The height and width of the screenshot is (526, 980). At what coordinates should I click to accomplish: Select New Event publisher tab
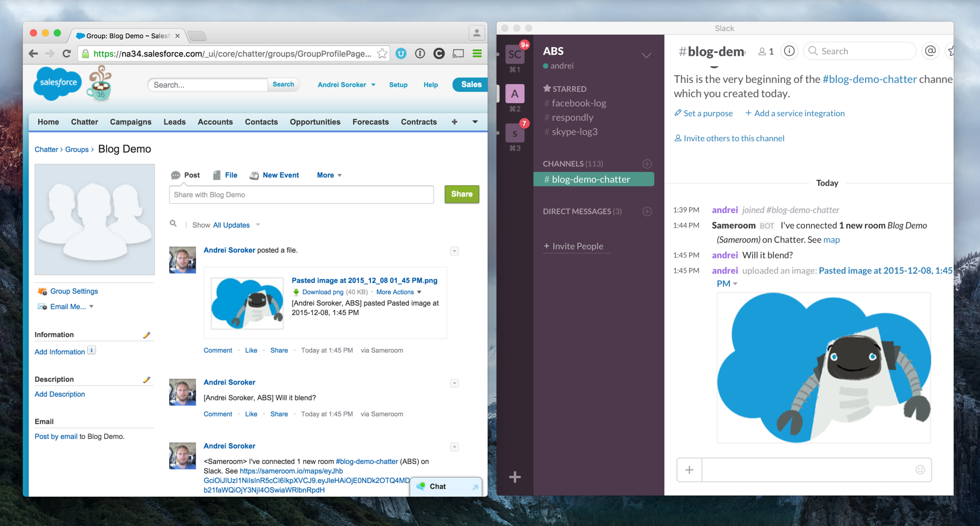click(x=274, y=175)
